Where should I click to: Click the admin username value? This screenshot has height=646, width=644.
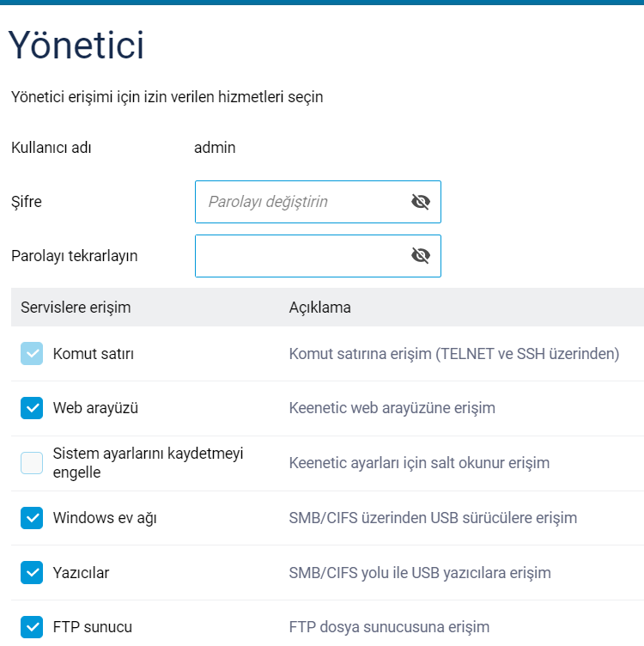(x=215, y=148)
